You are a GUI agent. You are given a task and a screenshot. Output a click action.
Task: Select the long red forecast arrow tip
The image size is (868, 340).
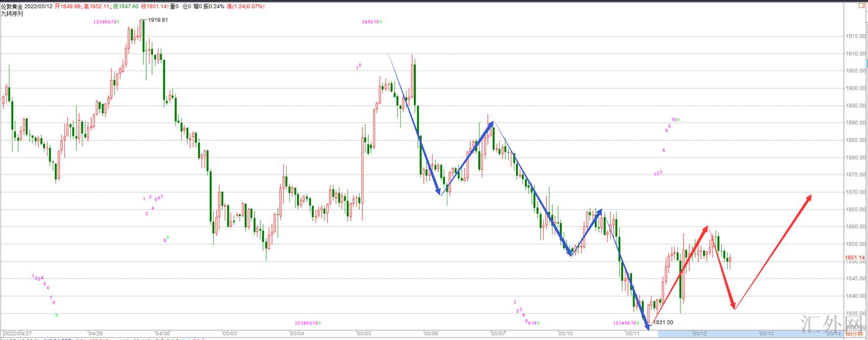(811, 196)
